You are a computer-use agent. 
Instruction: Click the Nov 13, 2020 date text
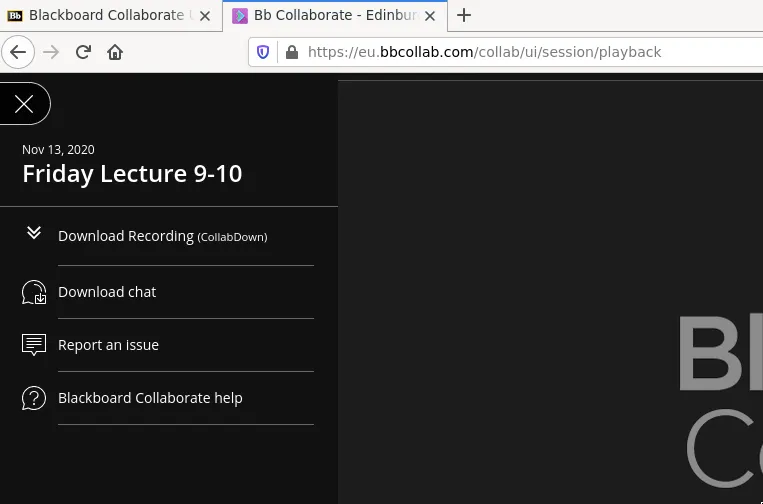[58, 149]
